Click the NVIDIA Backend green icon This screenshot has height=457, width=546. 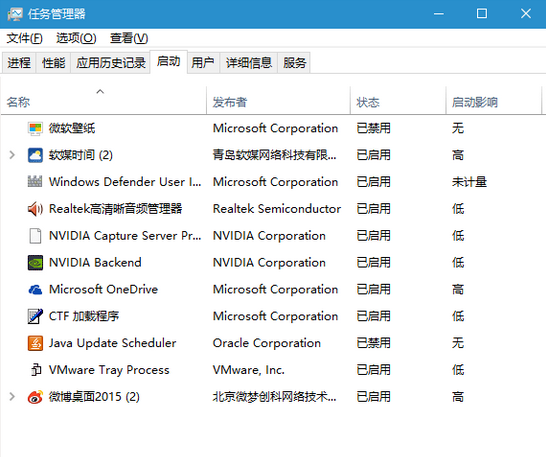click(x=35, y=263)
